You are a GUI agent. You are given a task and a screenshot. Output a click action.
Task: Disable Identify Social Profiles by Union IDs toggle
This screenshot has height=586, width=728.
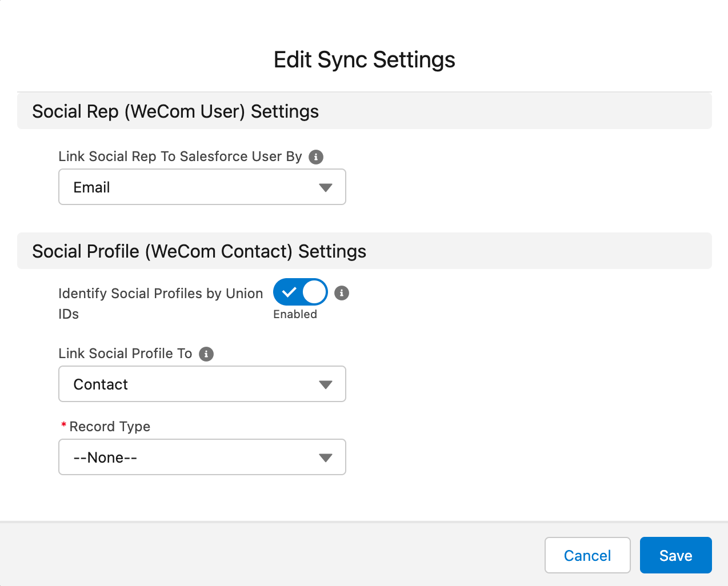point(300,292)
